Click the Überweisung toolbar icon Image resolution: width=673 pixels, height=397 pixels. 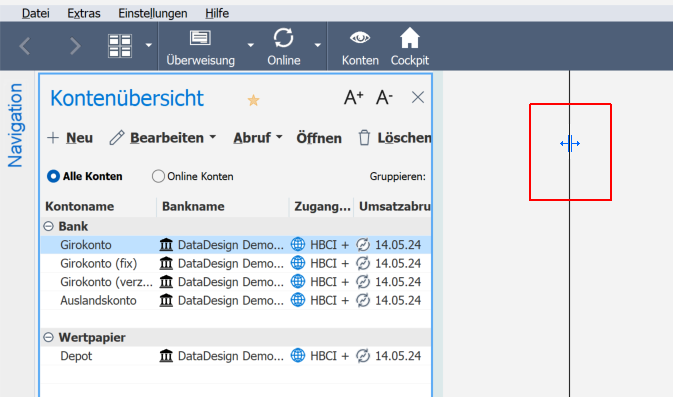tap(200, 38)
